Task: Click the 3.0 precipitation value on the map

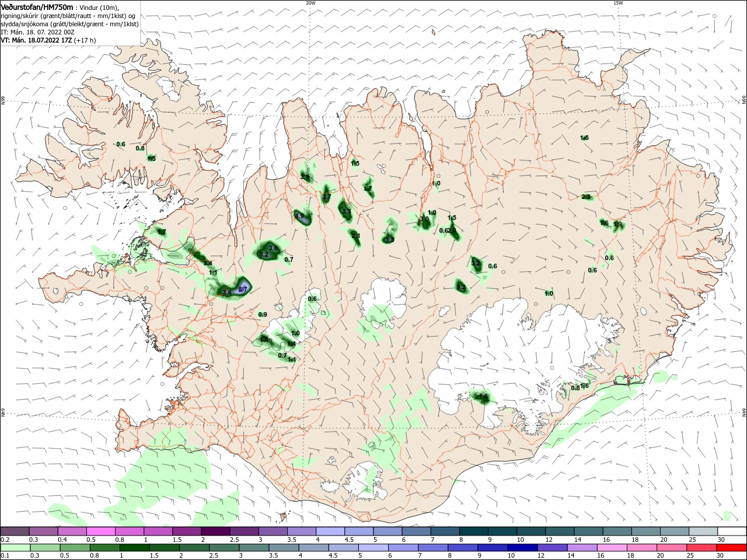Action: [425, 219]
